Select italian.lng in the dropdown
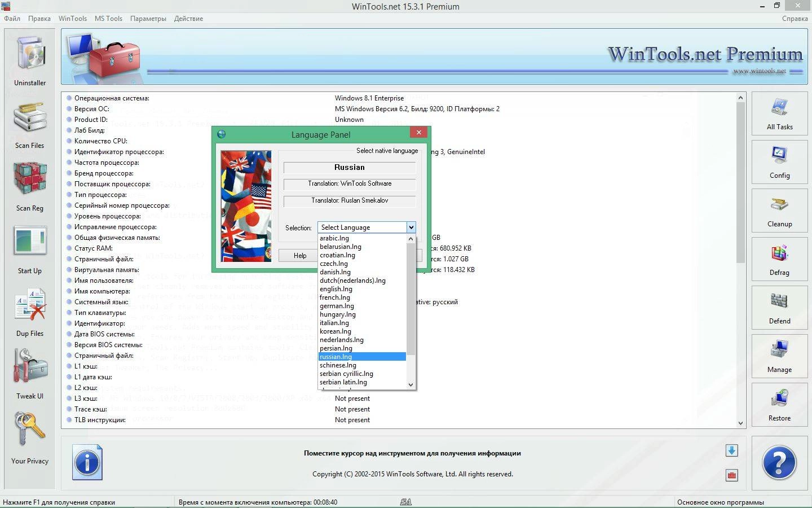This screenshot has height=508, width=812. (x=362, y=323)
